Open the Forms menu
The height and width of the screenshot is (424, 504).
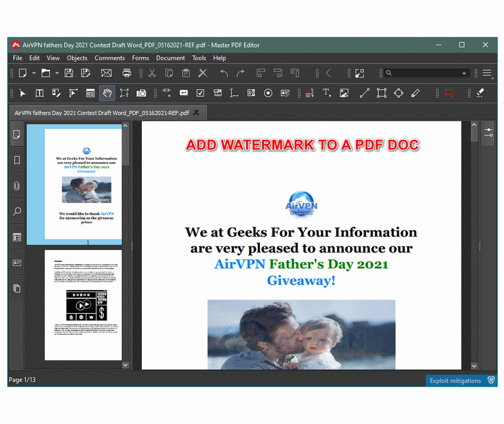point(141,58)
